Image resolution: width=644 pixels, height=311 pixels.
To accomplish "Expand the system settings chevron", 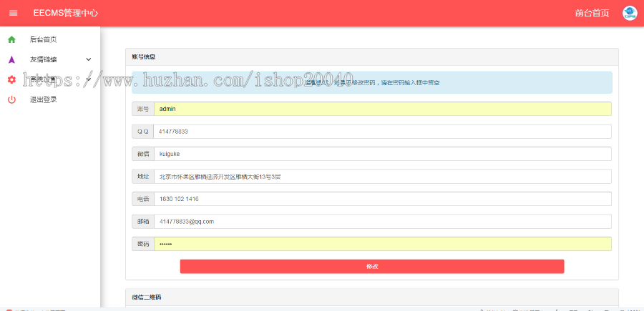I will pyautogui.click(x=88, y=79).
